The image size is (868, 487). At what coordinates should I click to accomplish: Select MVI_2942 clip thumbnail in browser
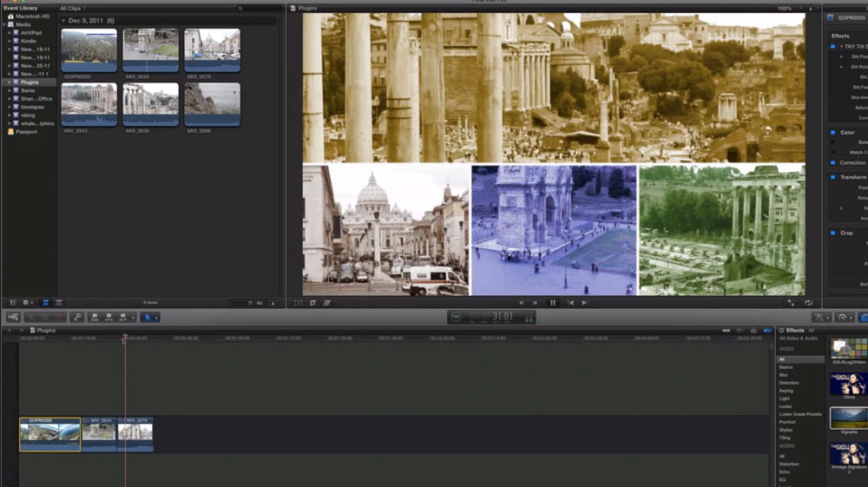[x=89, y=104]
